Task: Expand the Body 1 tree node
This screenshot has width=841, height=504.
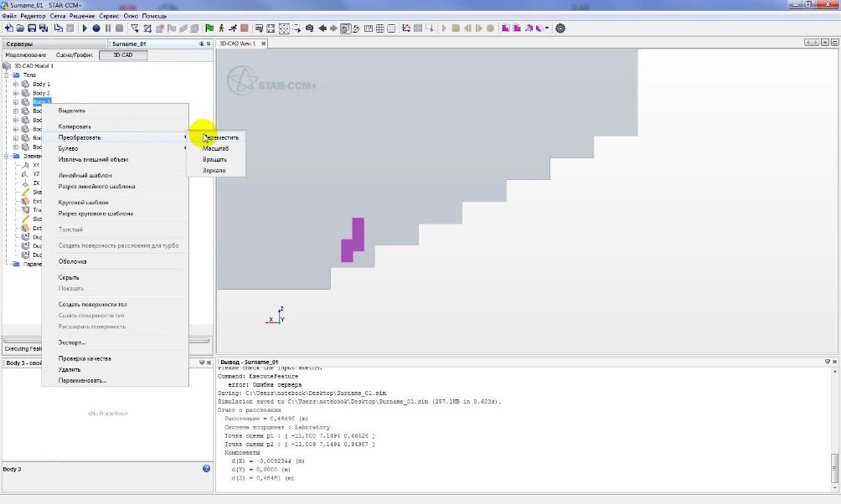Action: (15, 85)
